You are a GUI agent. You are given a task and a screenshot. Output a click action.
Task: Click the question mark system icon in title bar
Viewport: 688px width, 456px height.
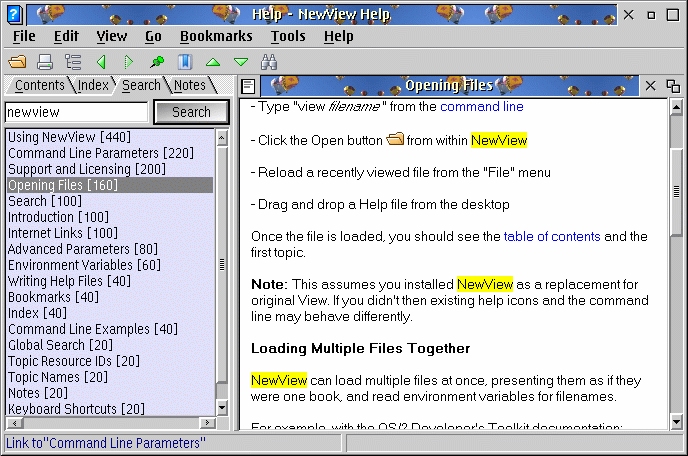[x=14, y=14]
